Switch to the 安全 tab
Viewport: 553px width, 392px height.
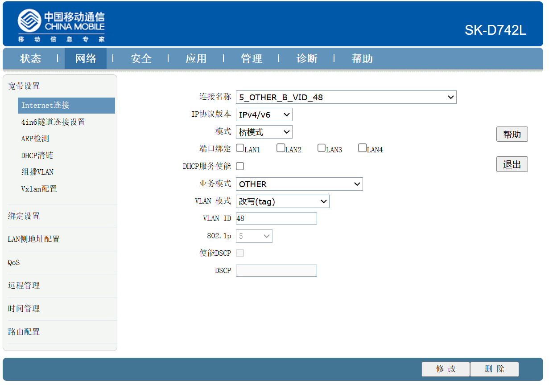pyautogui.click(x=141, y=59)
